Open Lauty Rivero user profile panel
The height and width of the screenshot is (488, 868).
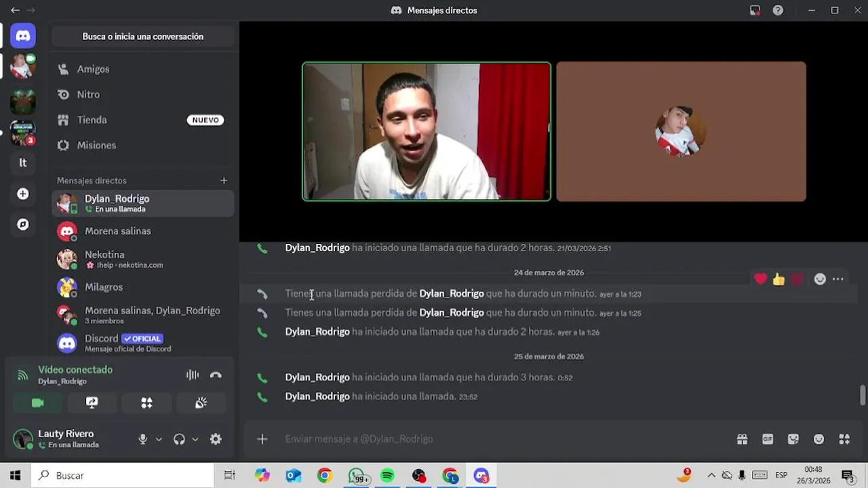point(71,439)
